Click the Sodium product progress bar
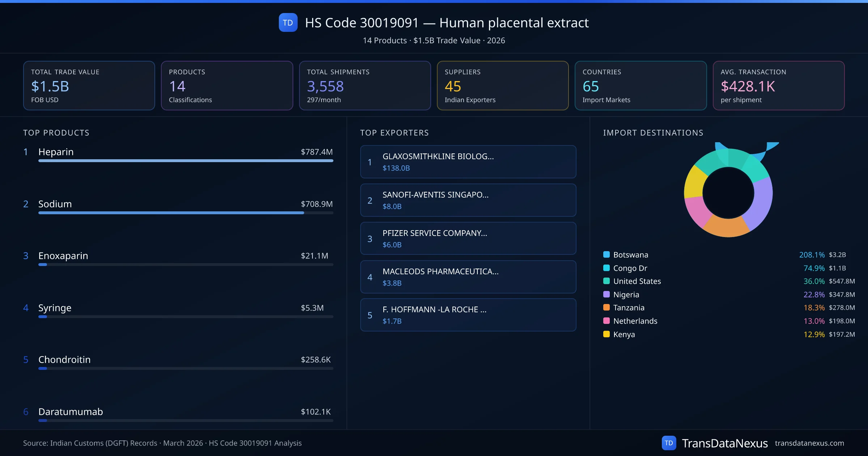Screen dimensions: 868x456 pyautogui.click(x=186, y=213)
